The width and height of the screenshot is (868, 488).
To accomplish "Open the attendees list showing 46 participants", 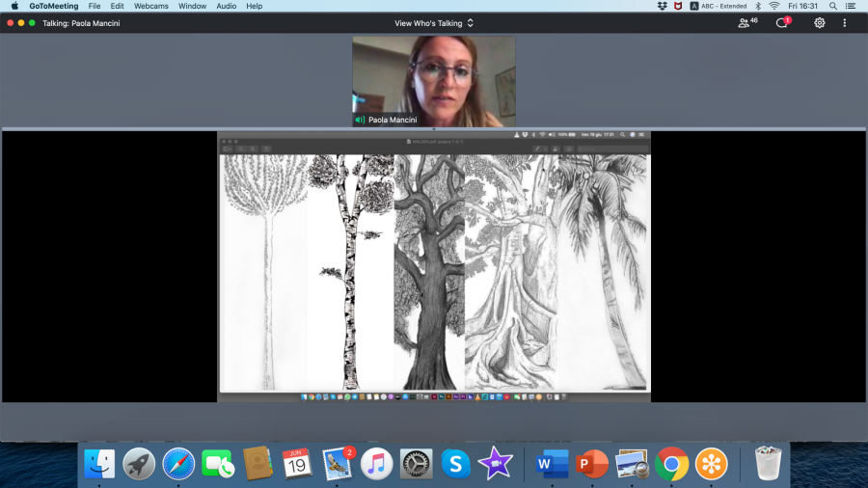I will coord(747,23).
